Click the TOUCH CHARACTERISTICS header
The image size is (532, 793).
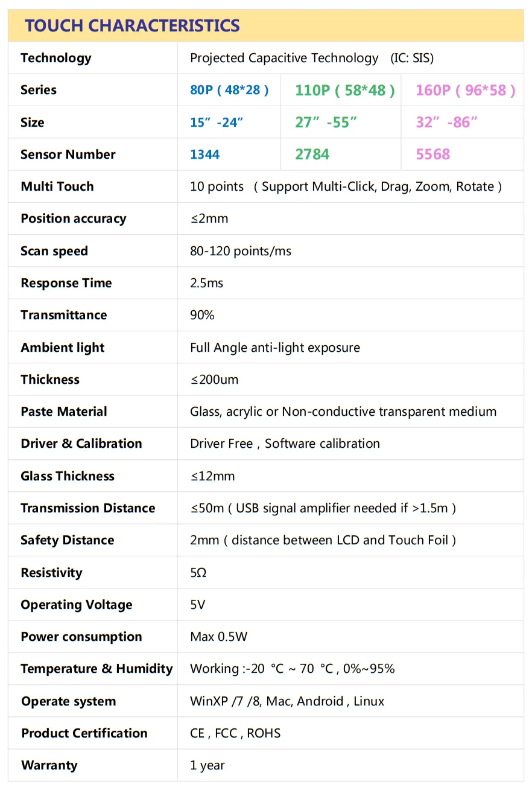tap(132, 26)
